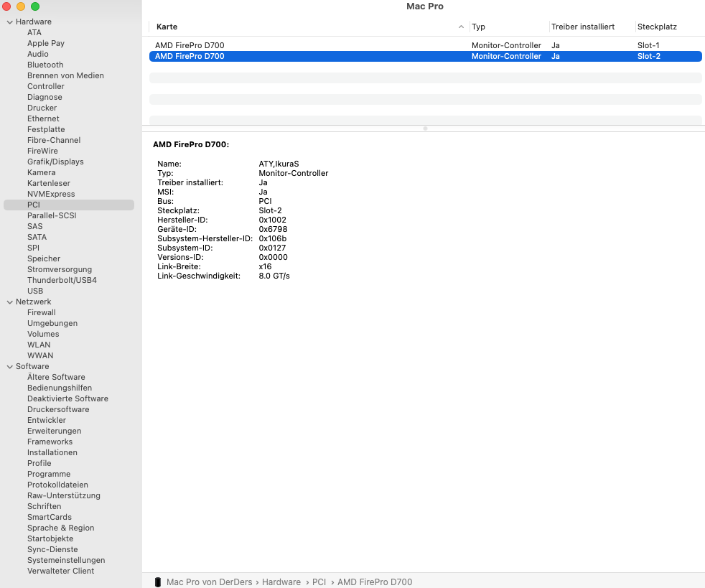Select WLAN under Netzwerk
705x588 pixels.
pos(39,345)
